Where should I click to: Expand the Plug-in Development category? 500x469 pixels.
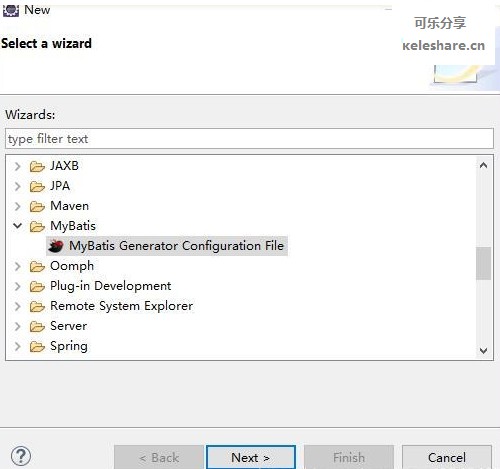point(18,286)
